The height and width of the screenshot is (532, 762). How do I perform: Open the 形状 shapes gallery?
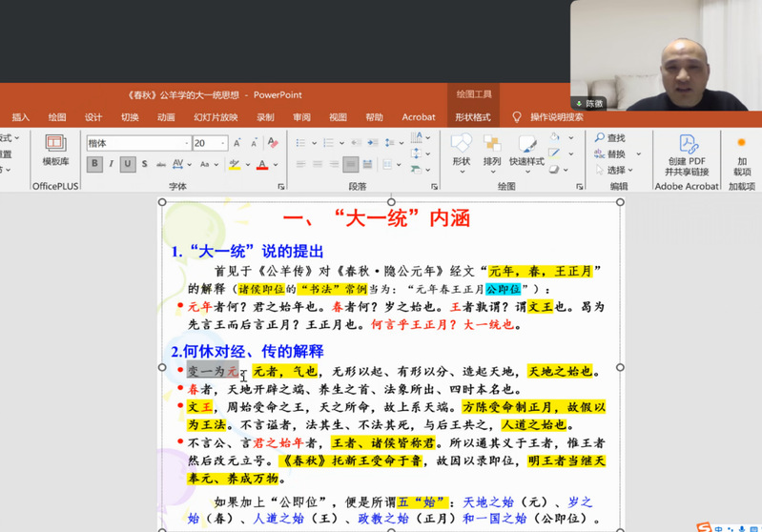462,150
